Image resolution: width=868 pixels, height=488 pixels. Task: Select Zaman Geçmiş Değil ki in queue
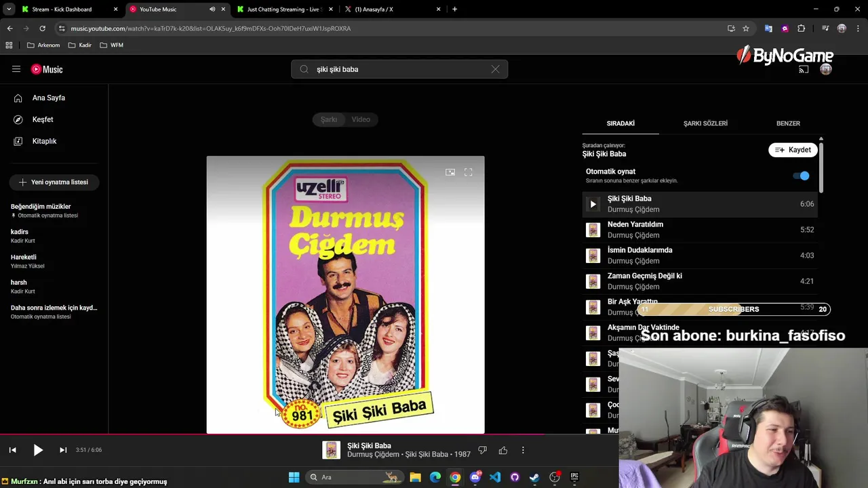[x=700, y=281]
